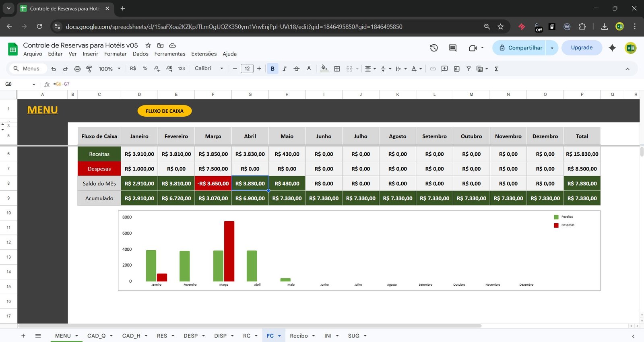Screen dimensions: 644x342
Task: Click the Upgrade button
Action: tap(582, 47)
